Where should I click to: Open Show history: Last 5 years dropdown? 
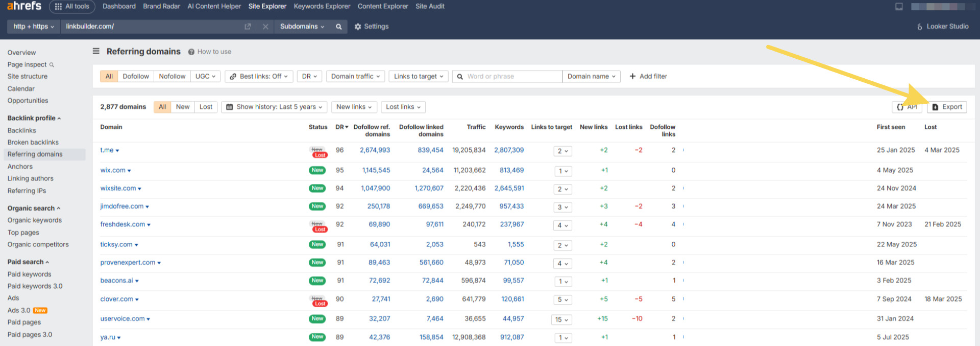(274, 107)
